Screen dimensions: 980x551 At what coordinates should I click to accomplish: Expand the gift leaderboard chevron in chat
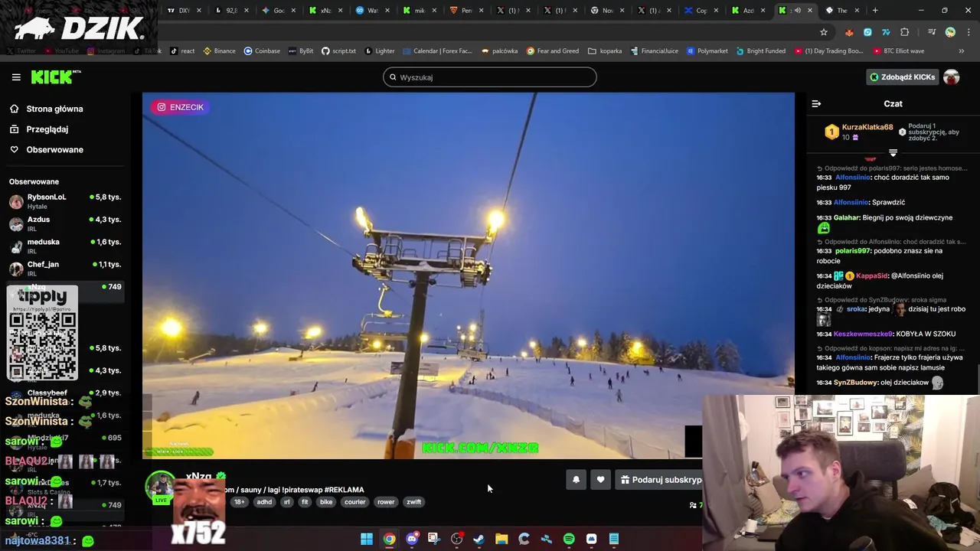[x=893, y=153]
